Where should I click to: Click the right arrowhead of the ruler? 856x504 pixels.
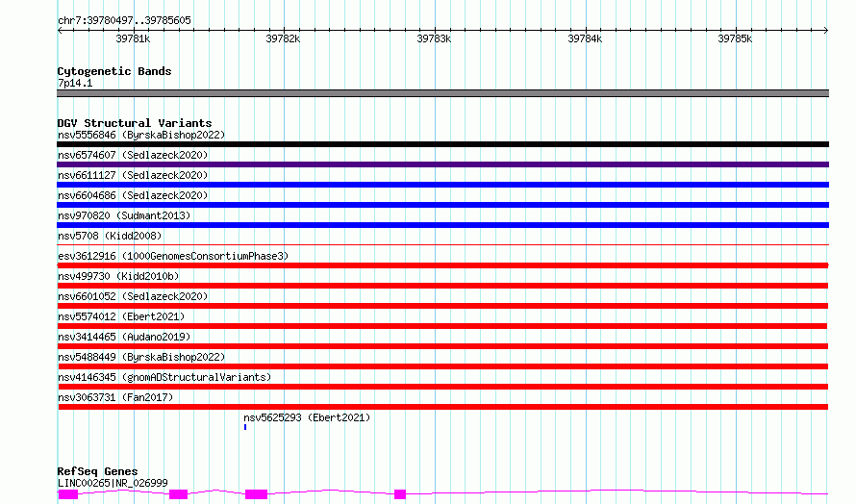pyautogui.click(x=826, y=30)
